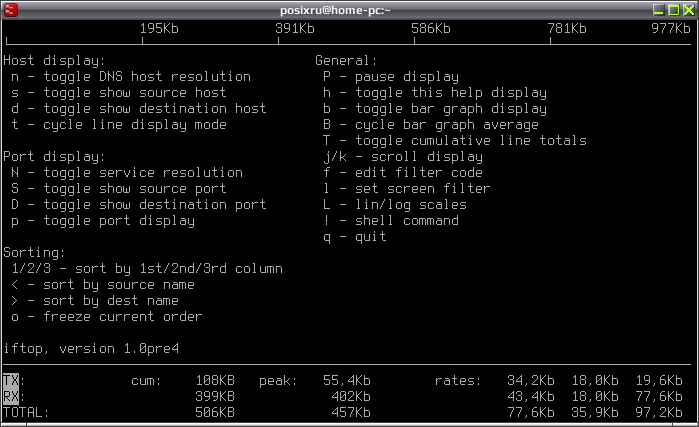Image resolution: width=699 pixels, height=427 pixels.
Task: Click the 'rates:' label
Action: (458, 381)
